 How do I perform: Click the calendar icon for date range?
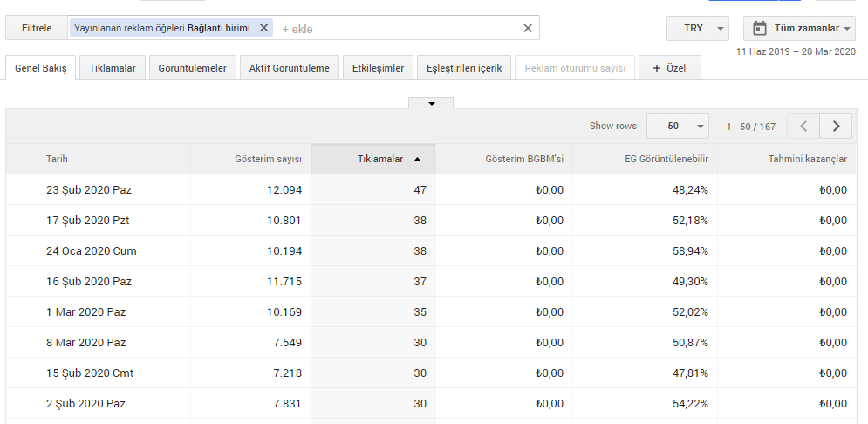click(759, 28)
